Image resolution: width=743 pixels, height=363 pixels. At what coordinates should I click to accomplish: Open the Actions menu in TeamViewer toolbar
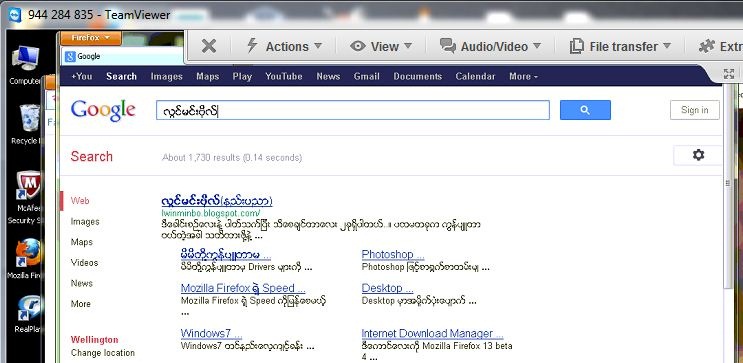284,46
